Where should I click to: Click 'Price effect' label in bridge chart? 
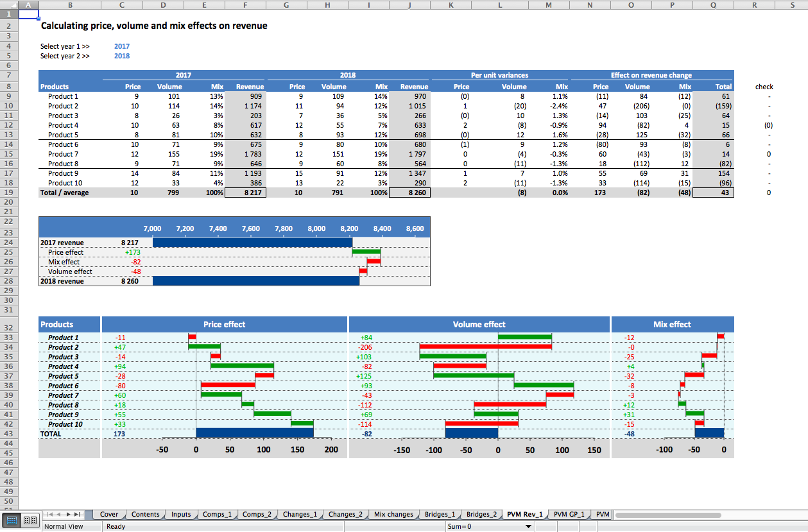click(x=65, y=252)
